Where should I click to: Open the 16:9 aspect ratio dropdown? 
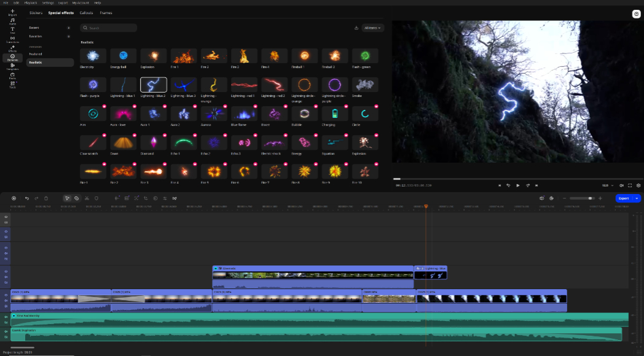click(608, 185)
